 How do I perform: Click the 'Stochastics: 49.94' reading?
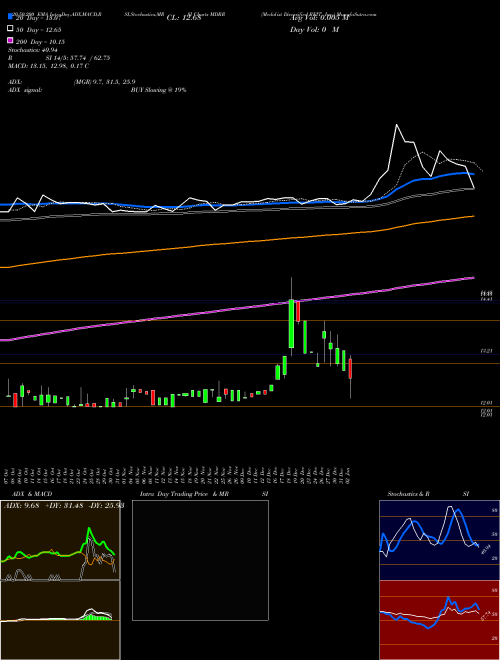33,50
